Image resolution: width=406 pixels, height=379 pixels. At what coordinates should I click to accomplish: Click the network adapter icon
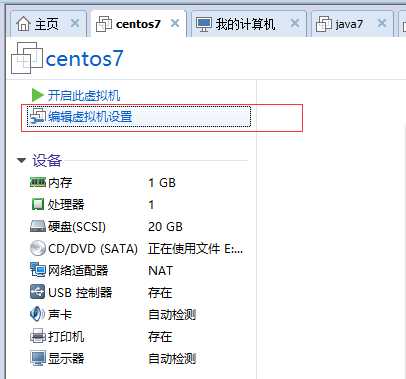(38, 270)
